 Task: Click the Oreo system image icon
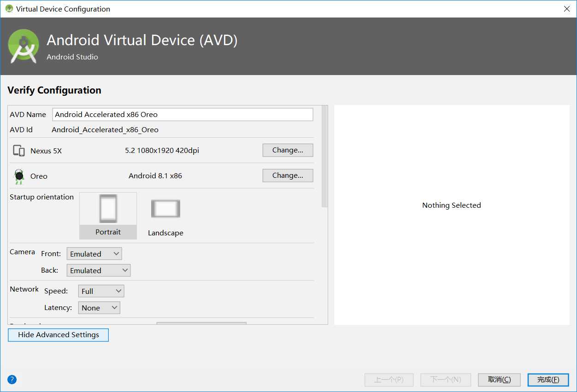[x=19, y=176]
